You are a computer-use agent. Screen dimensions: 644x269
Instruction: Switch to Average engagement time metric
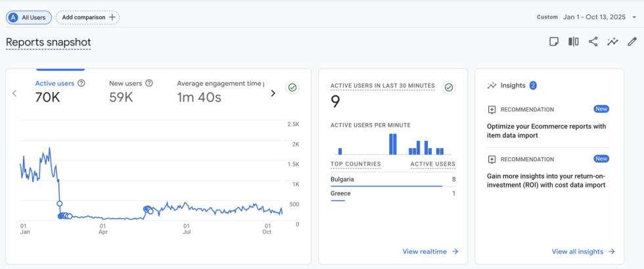coord(220,91)
